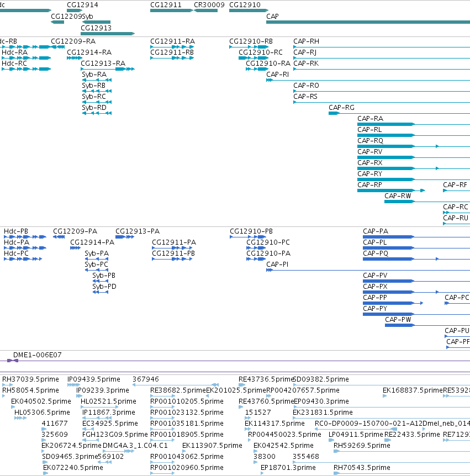
Task: Click protein CAP-PW
Action: coord(427,325)
